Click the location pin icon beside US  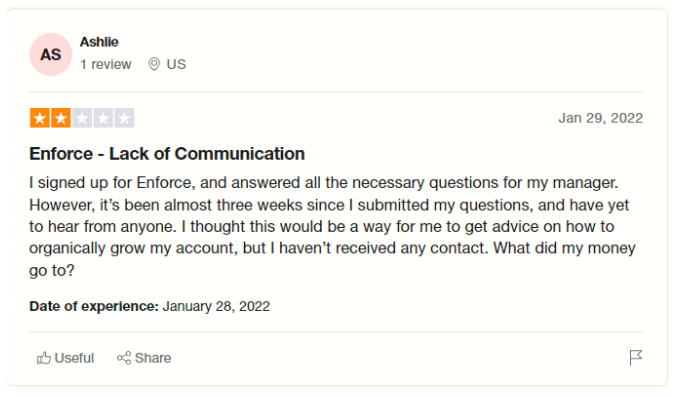point(154,64)
